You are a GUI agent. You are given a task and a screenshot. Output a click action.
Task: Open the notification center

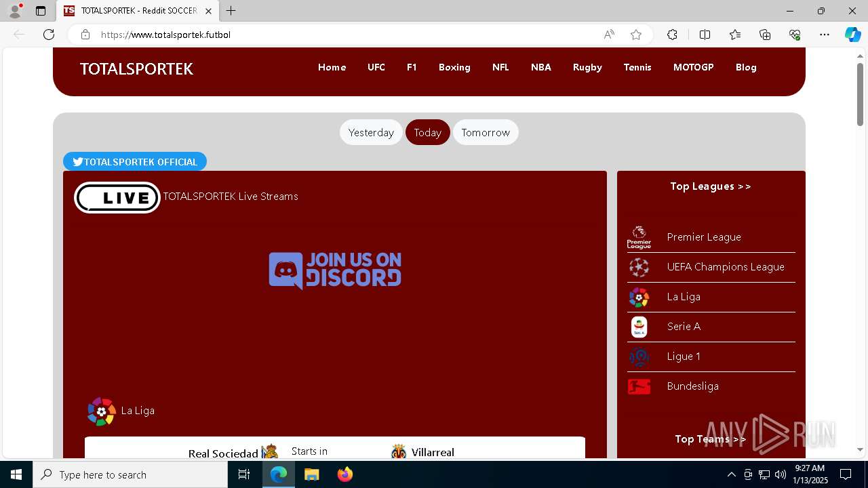846,474
